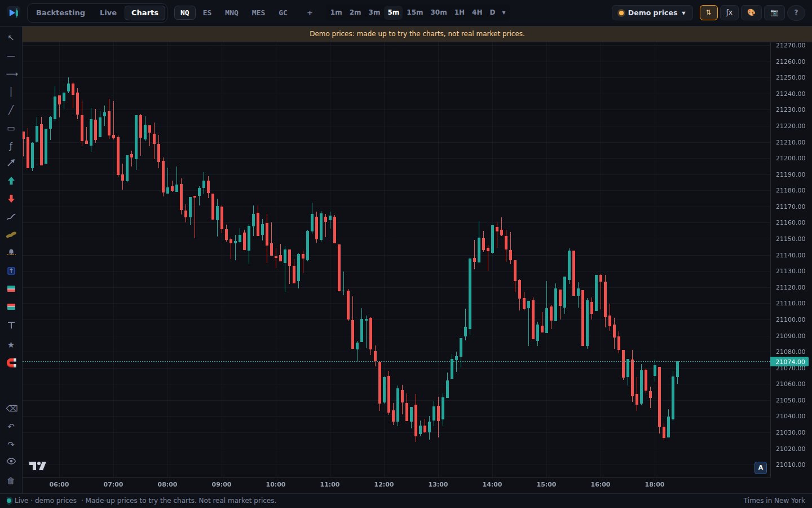This screenshot has height=508, width=812.
Task: Toggle the red magnet snap mode
Action: tap(11, 363)
